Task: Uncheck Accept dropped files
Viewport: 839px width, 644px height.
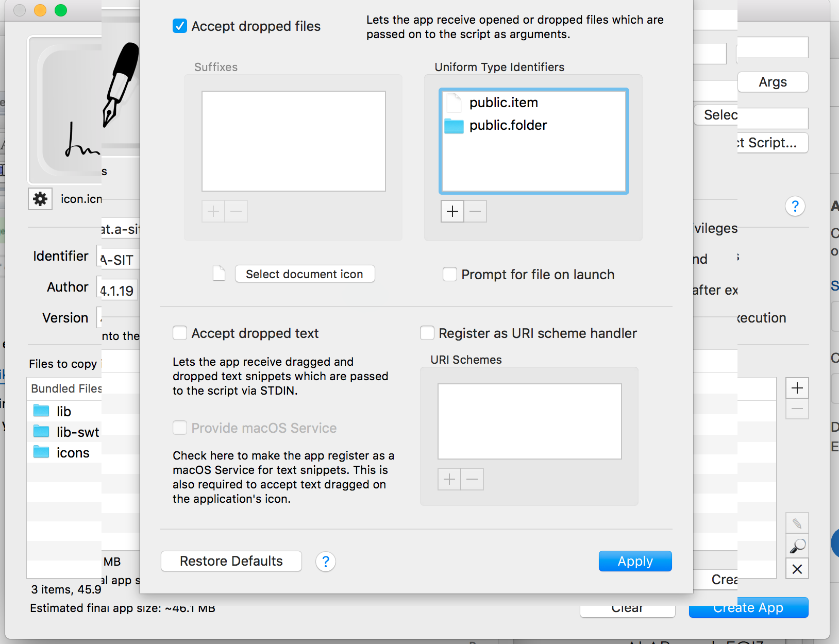Action: 180,26
